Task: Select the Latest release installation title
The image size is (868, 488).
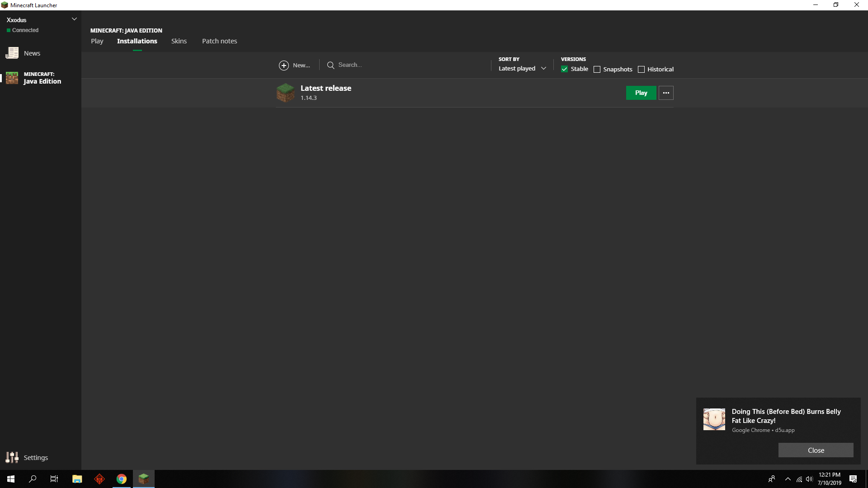Action: click(326, 88)
